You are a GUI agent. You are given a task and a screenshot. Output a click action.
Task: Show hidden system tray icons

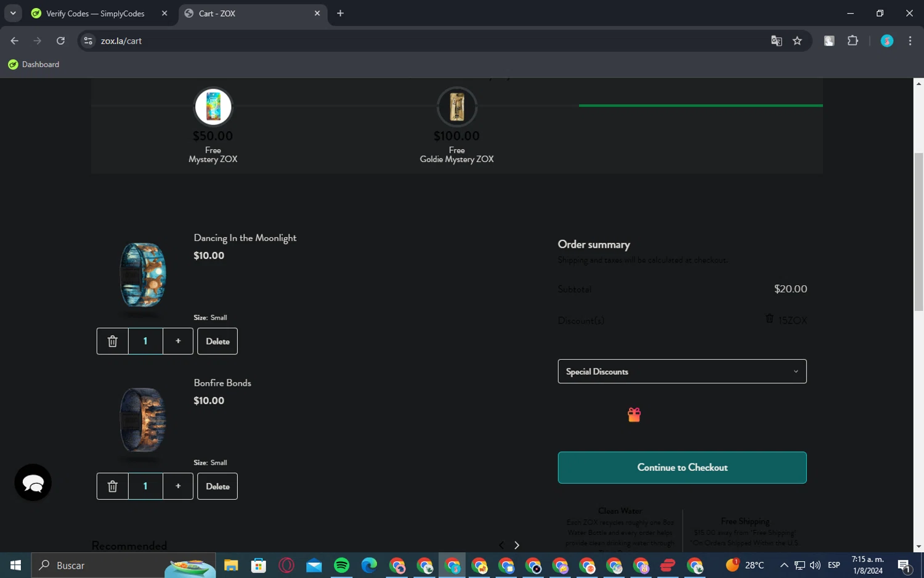pos(784,565)
